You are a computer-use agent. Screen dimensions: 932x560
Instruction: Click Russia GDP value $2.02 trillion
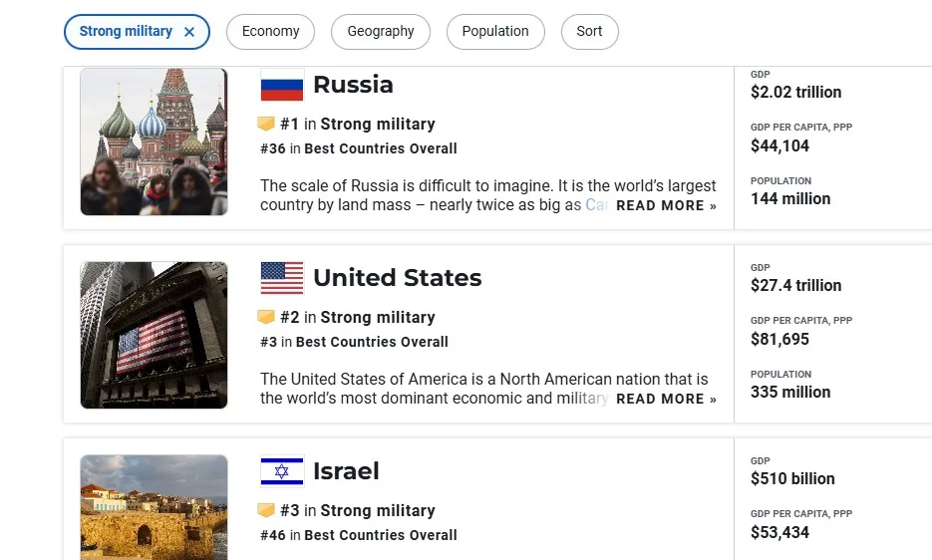coord(795,92)
